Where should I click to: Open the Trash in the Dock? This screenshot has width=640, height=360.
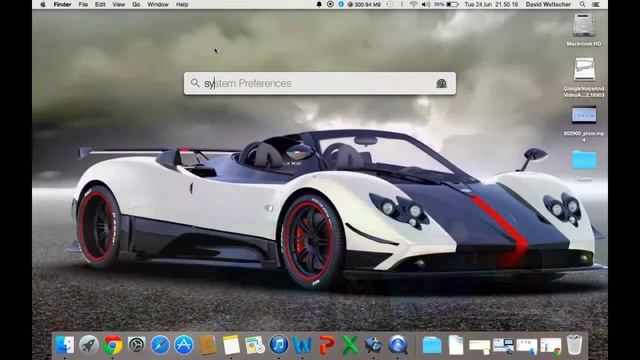point(574,345)
